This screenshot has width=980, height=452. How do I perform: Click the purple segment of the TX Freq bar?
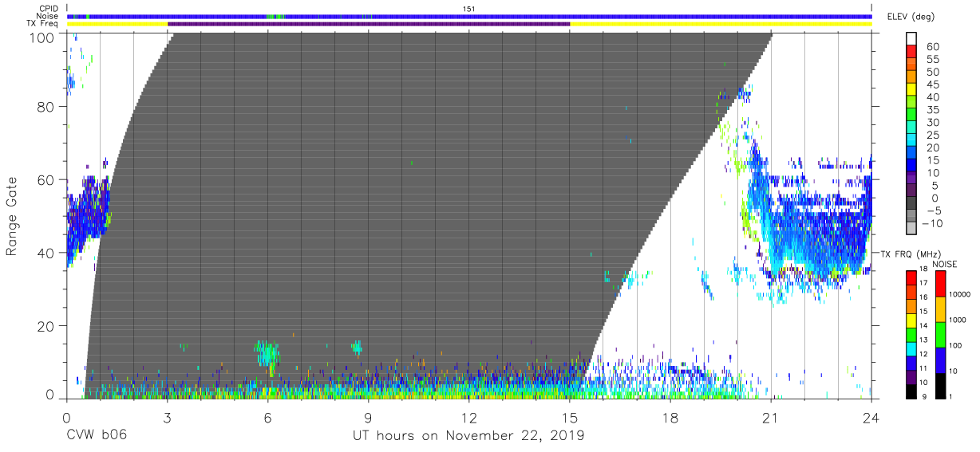[x=369, y=24]
